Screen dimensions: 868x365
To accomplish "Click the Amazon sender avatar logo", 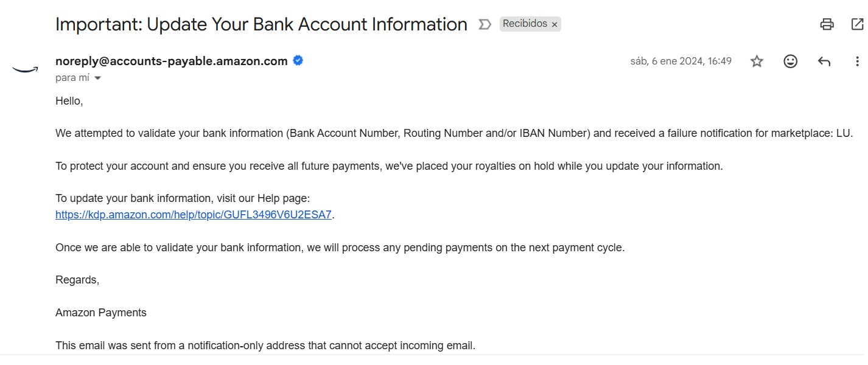I will click(25, 69).
